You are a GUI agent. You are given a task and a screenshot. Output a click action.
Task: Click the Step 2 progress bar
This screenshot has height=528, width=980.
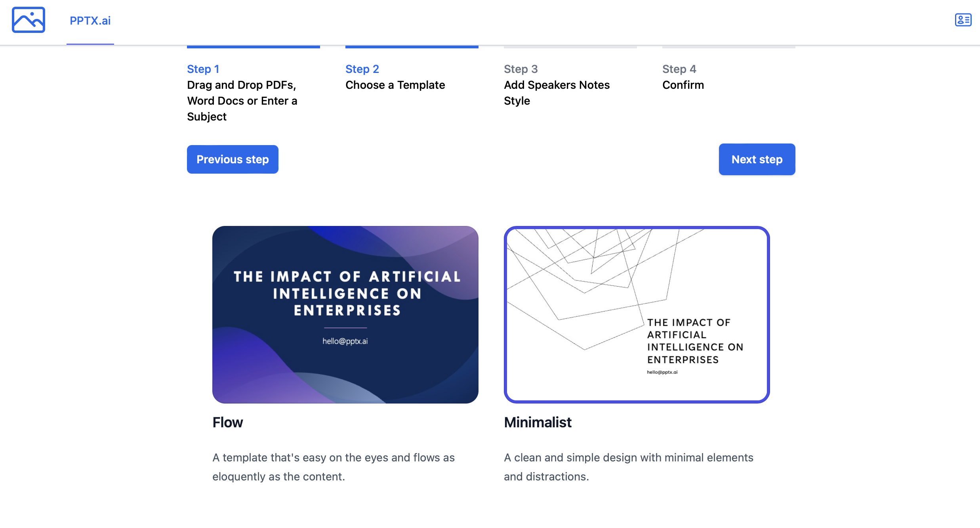point(412,47)
